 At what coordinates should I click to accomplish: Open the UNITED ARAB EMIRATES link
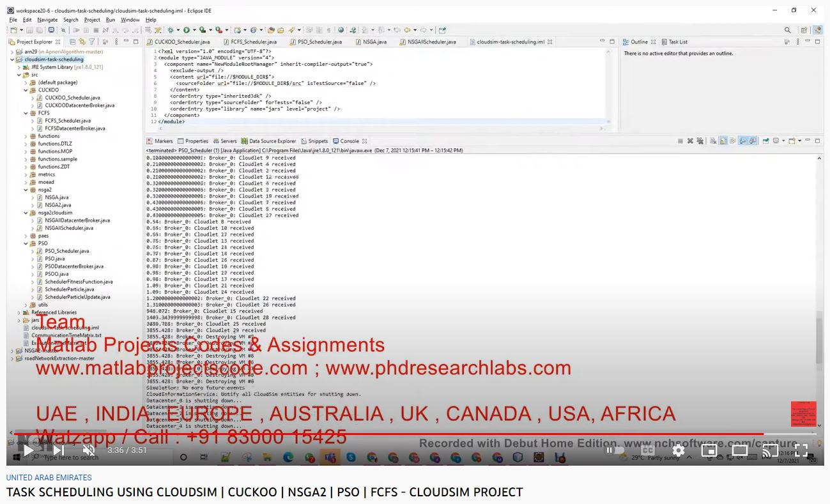49,478
